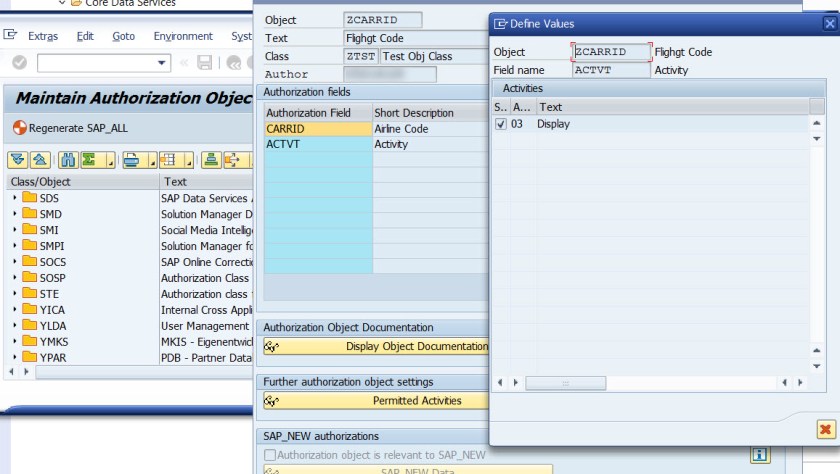Image resolution: width=840 pixels, height=474 pixels.
Task: Click the Save disk icon
Action: point(204,63)
